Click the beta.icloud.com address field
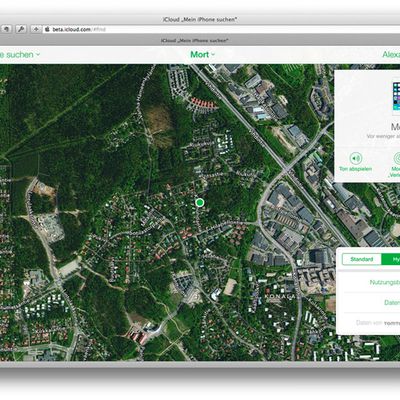 point(221,29)
